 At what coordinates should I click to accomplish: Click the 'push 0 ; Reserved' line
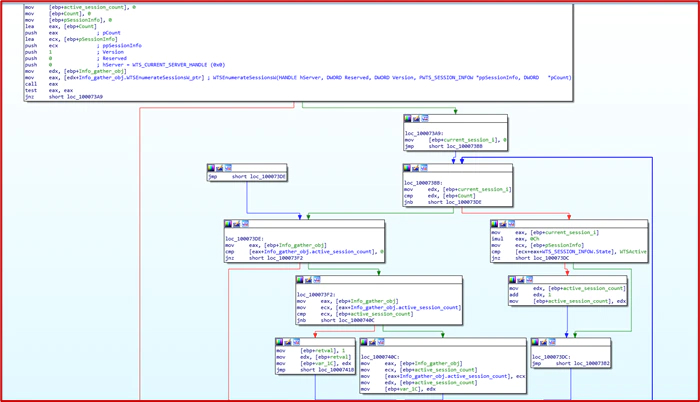click(x=76, y=59)
